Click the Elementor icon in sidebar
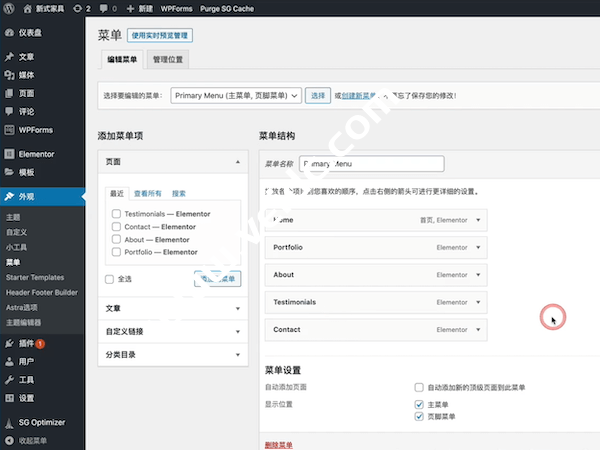Image resolution: width=600 pixels, height=450 pixels. (x=9, y=154)
